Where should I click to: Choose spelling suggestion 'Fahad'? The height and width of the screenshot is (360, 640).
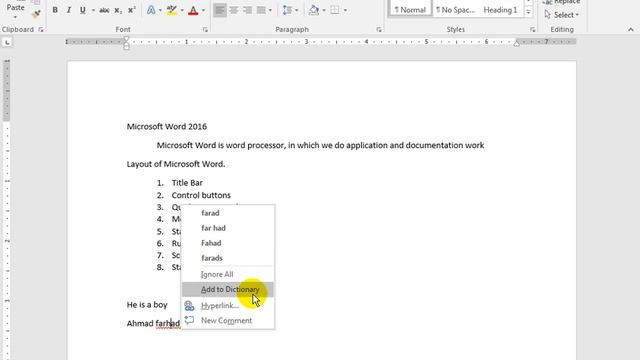tap(228, 243)
